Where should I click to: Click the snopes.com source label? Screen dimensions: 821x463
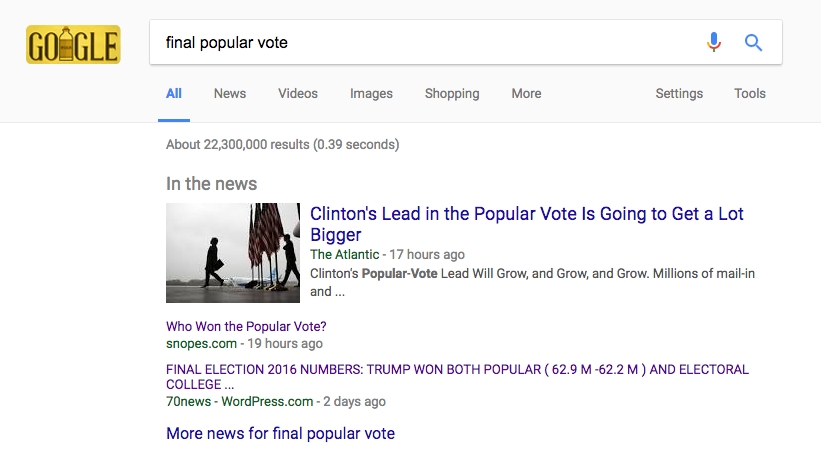click(x=201, y=343)
